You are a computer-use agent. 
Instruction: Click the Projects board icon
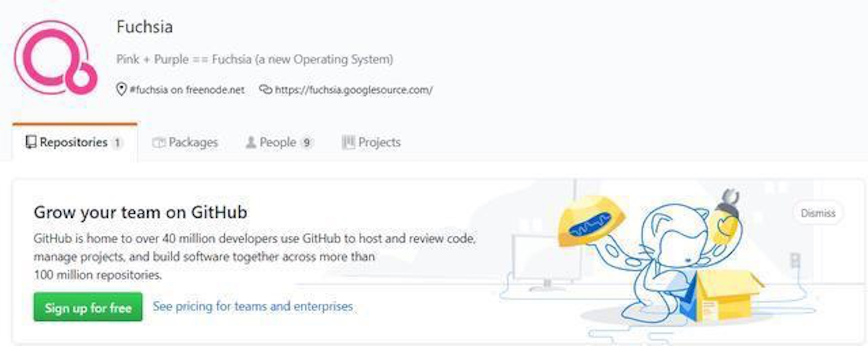click(348, 142)
